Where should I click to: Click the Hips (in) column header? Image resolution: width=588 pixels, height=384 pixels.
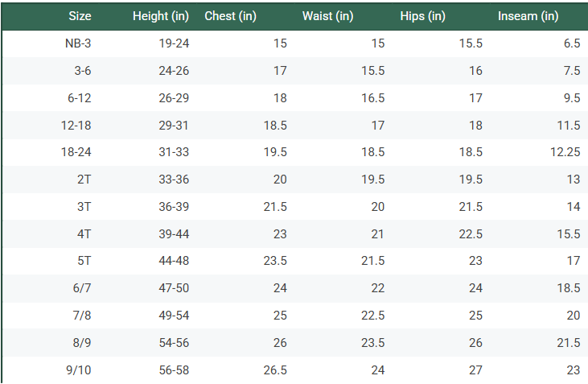(x=422, y=16)
